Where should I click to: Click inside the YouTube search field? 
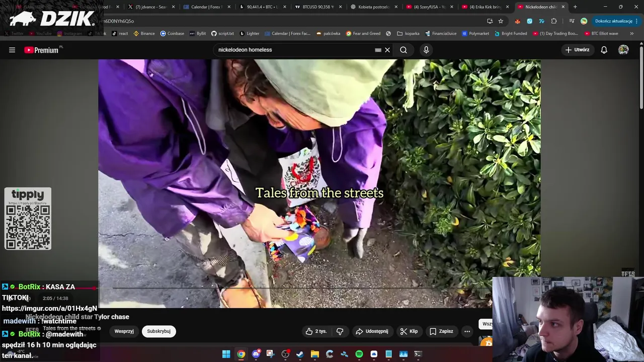(x=294, y=50)
